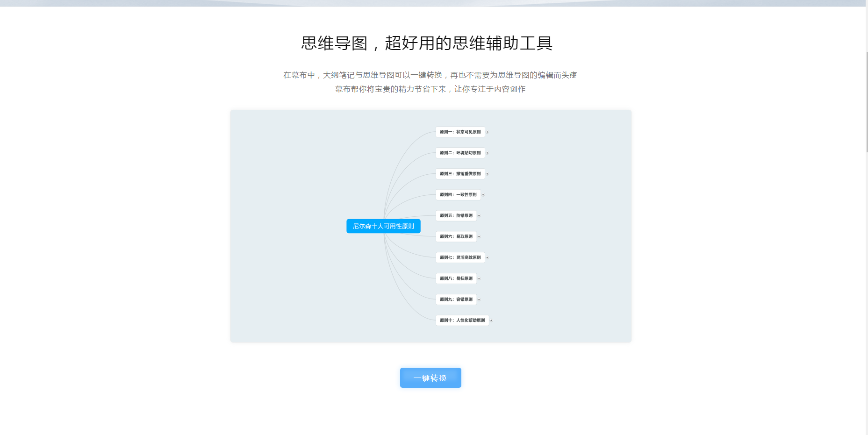The image size is (868, 435).
Task: Select node 原则二：环境贴切原则
Action: pos(460,153)
